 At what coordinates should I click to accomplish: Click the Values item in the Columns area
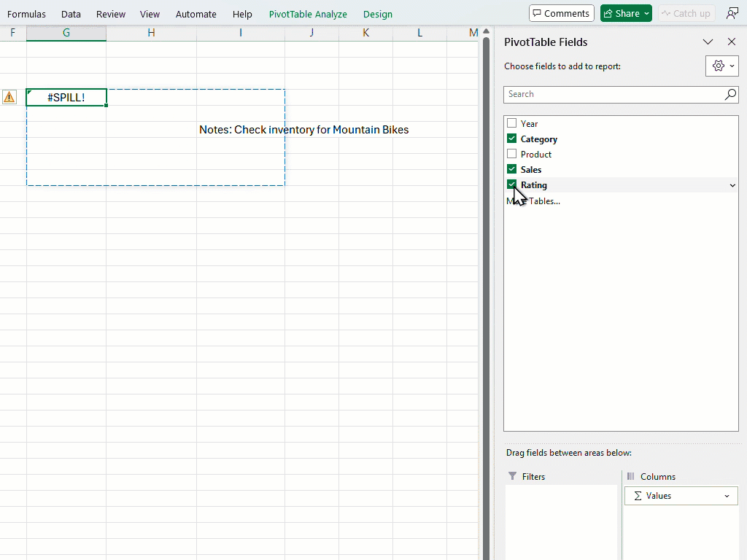point(681,496)
